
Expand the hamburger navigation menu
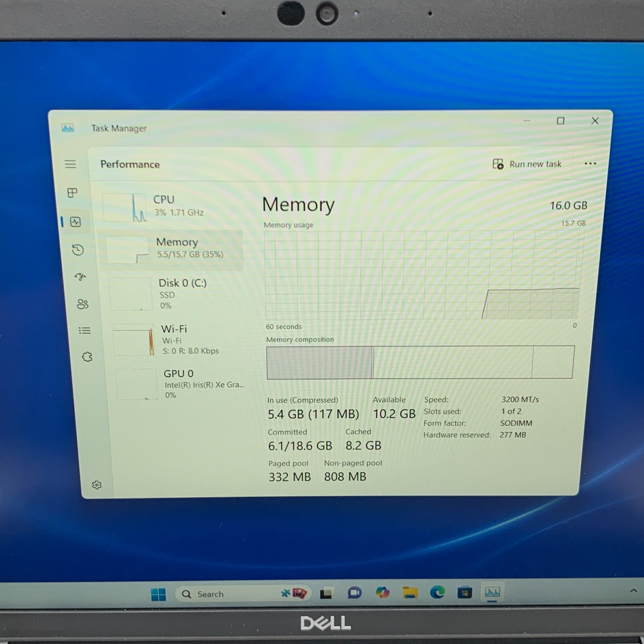coord(70,164)
